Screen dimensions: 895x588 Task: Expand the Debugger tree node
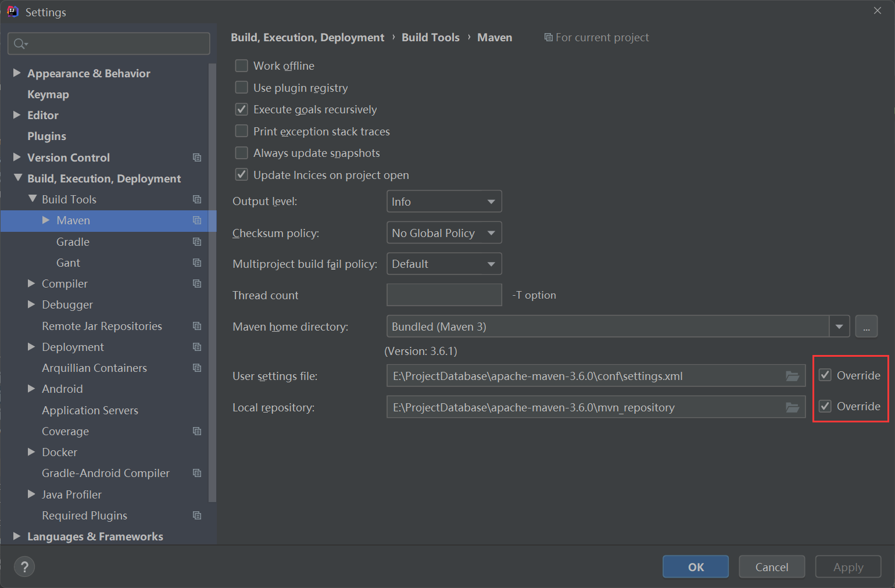(x=31, y=304)
